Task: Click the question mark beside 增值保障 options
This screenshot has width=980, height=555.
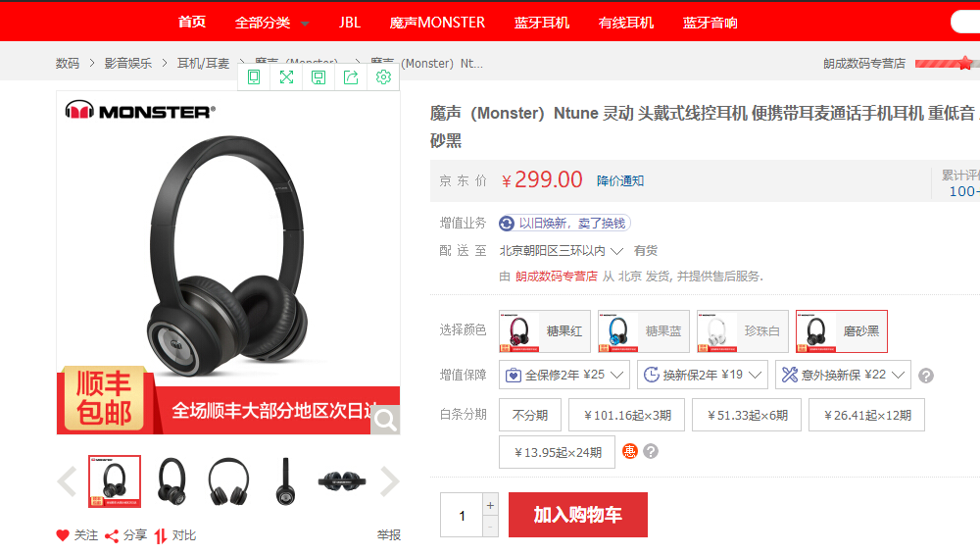Action: click(x=926, y=376)
